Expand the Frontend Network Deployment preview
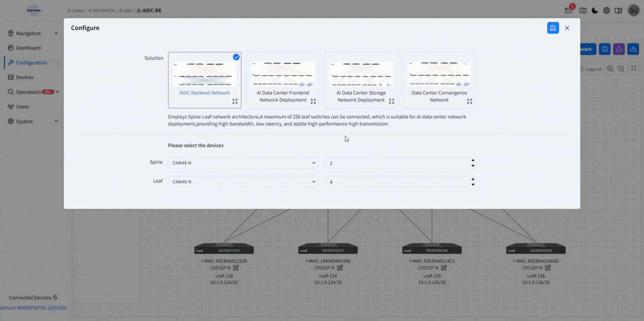This screenshot has height=321, width=644. [x=313, y=101]
